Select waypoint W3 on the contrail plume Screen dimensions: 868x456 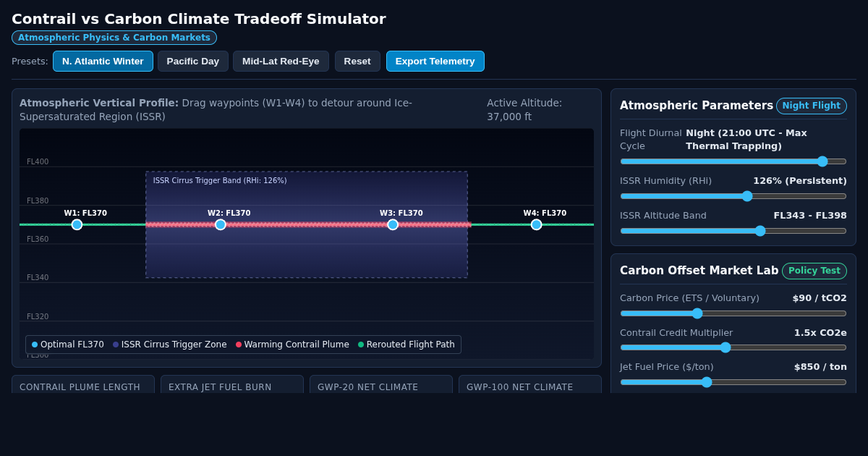pos(393,224)
